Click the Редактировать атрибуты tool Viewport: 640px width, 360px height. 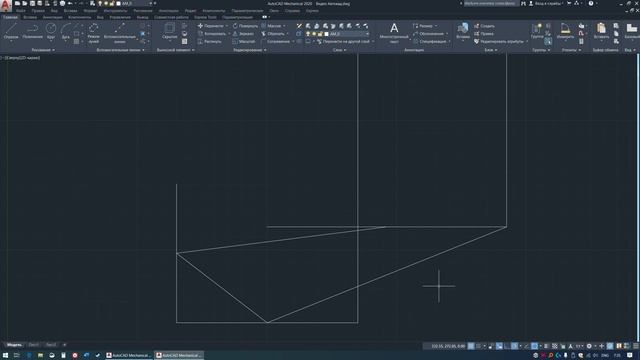(498, 41)
